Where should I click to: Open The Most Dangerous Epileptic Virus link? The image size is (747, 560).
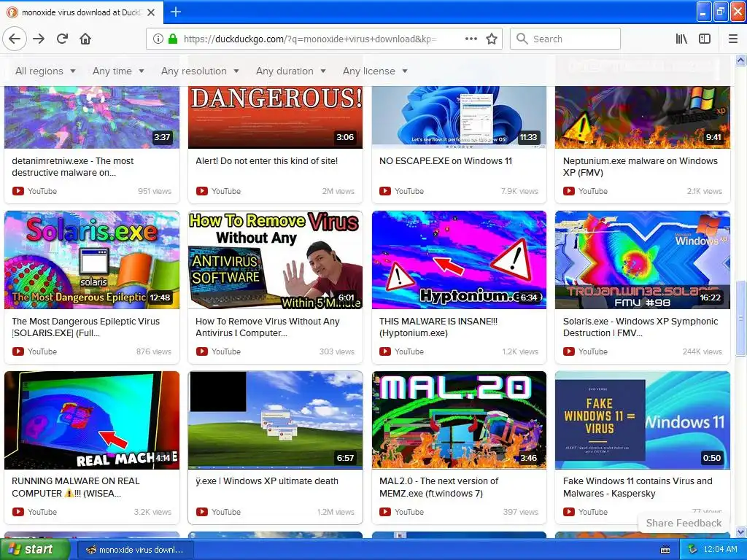pyautogui.click(x=86, y=327)
